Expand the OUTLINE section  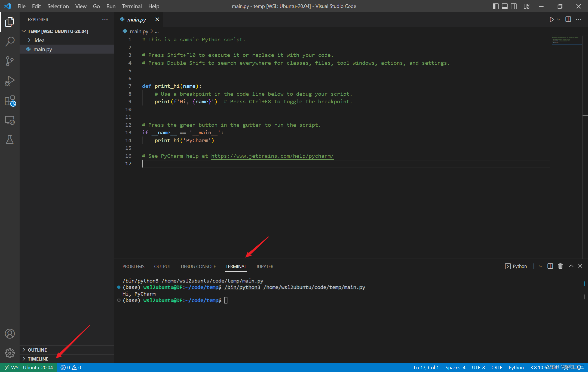[37, 350]
